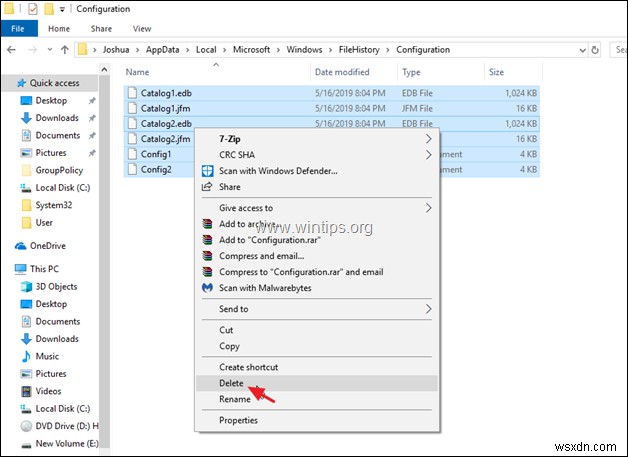This screenshot has height=457, width=628.
Task: Open the Share ribbon tab
Action: pyautogui.click(x=101, y=28)
